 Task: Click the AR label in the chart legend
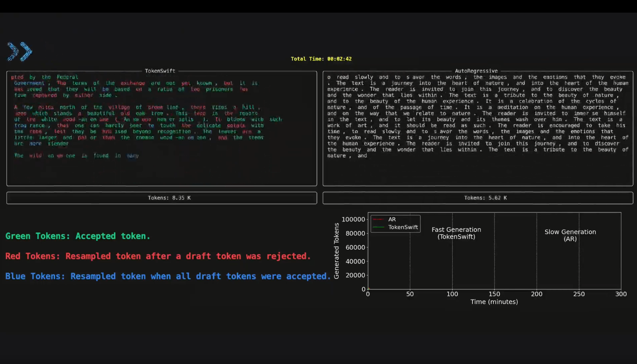(x=392, y=219)
